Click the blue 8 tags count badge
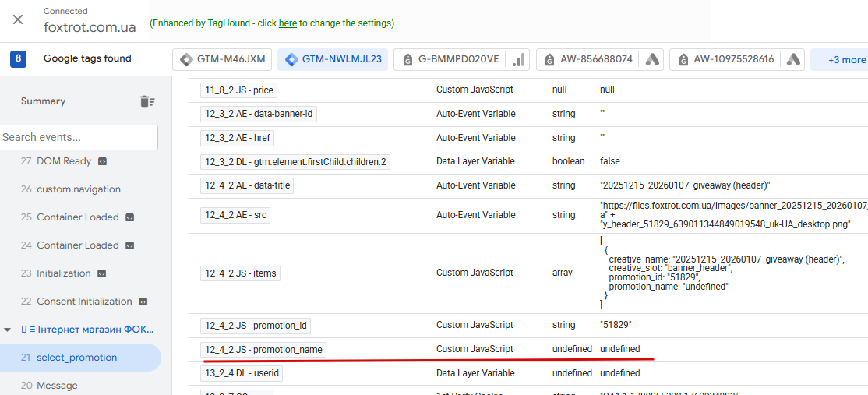Image resolution: width=868 pixels, height=395 pixels. pyautogui.click(x=19, y=59)
